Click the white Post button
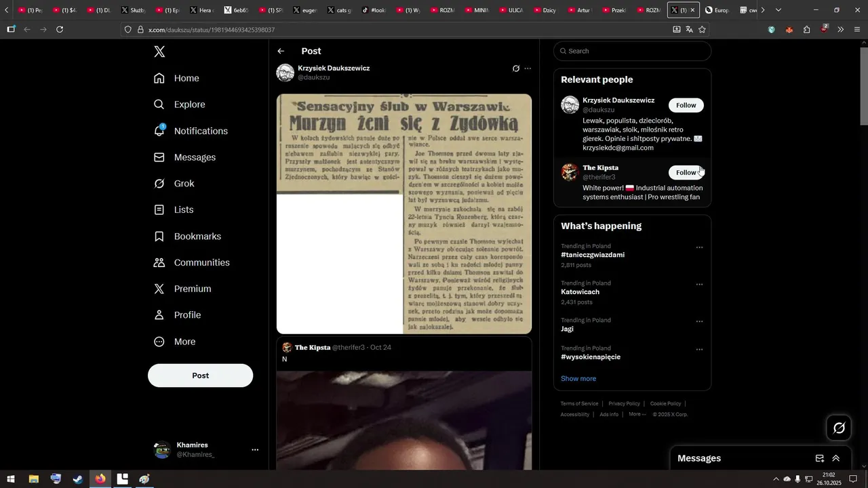Screen dimensions: 868x488 [200, 375]
